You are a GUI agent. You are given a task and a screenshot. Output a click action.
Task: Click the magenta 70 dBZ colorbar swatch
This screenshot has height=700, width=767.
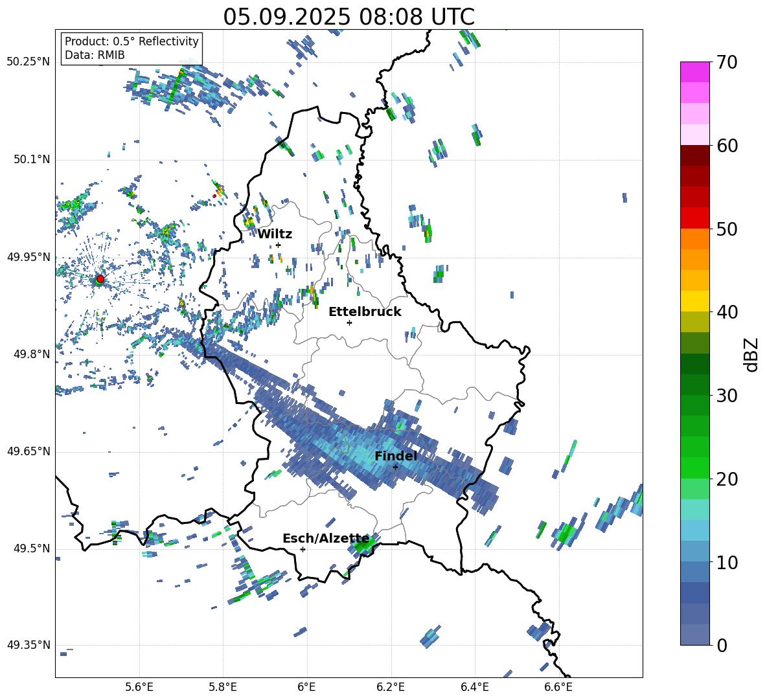(694, 72)
